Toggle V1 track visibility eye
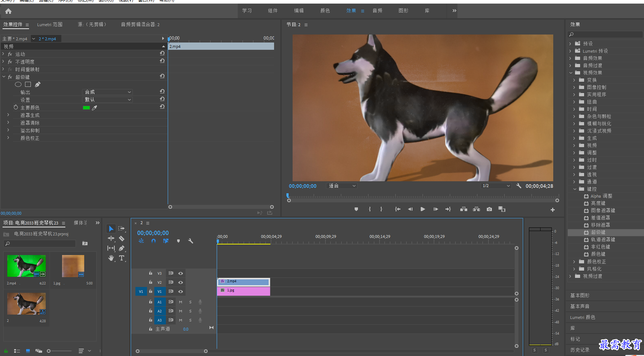This screenshot has height=356, width=644. 180,291
